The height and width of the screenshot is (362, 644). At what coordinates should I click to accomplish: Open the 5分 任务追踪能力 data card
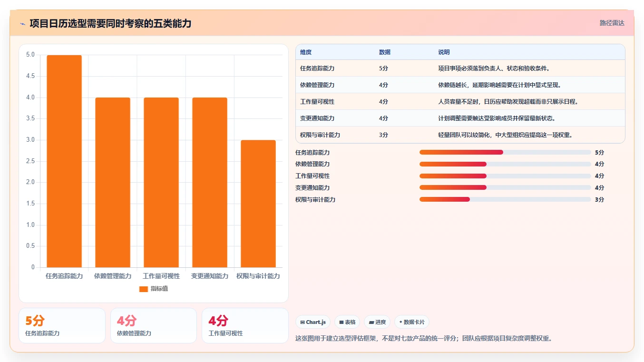[62, 325]
